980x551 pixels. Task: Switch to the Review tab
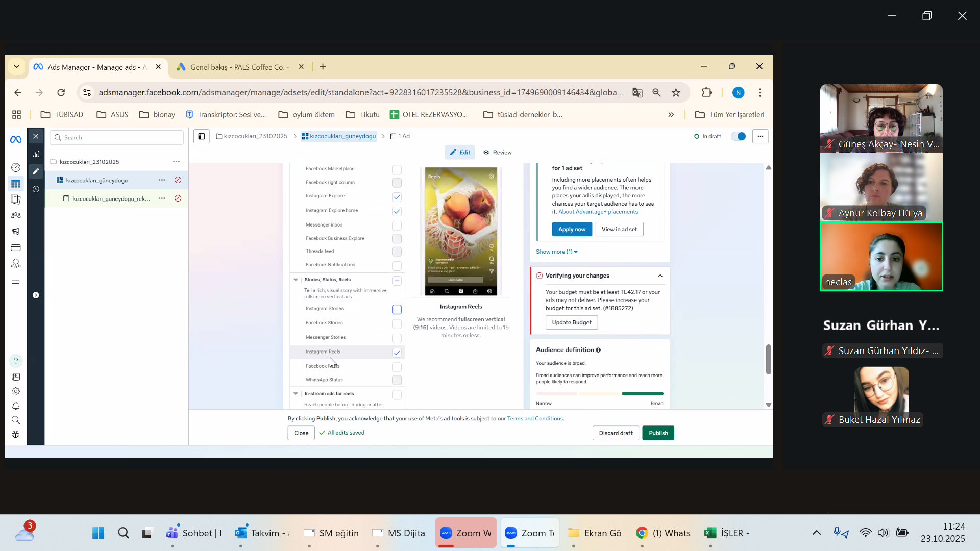click(498, 153)
